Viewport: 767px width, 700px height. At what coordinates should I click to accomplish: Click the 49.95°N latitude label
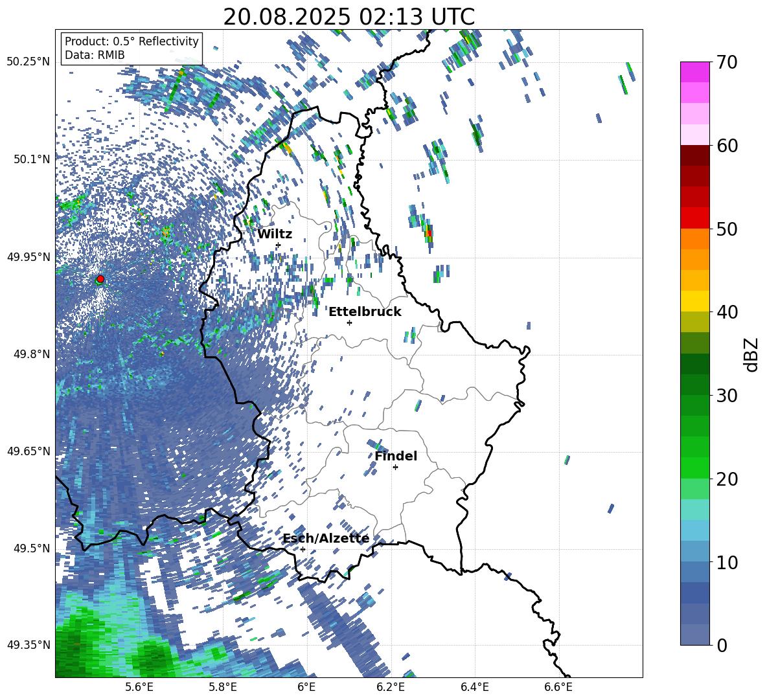pos(29,257)
